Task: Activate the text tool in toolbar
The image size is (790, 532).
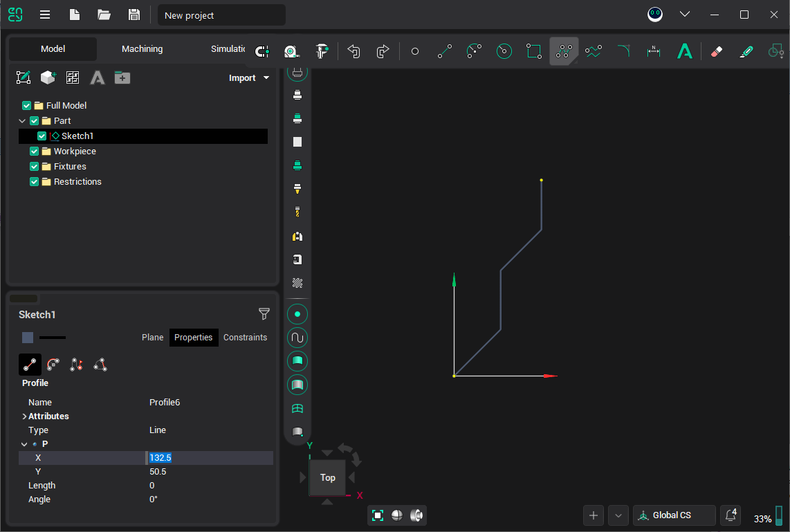Action: pyautogui.click(x=684, y=51)
